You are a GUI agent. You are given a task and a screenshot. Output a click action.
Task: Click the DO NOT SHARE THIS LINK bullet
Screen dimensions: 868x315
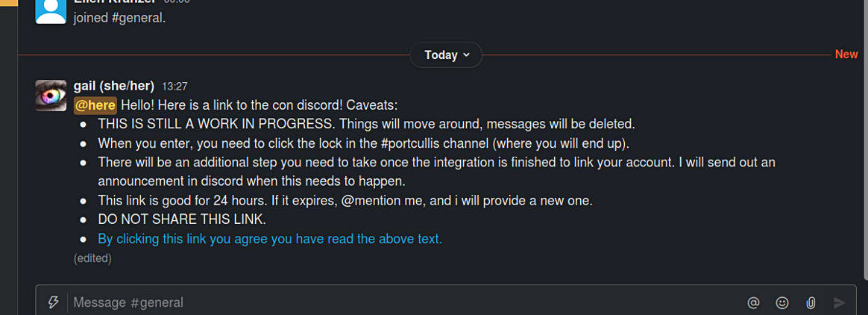click(x=182, y=219)
